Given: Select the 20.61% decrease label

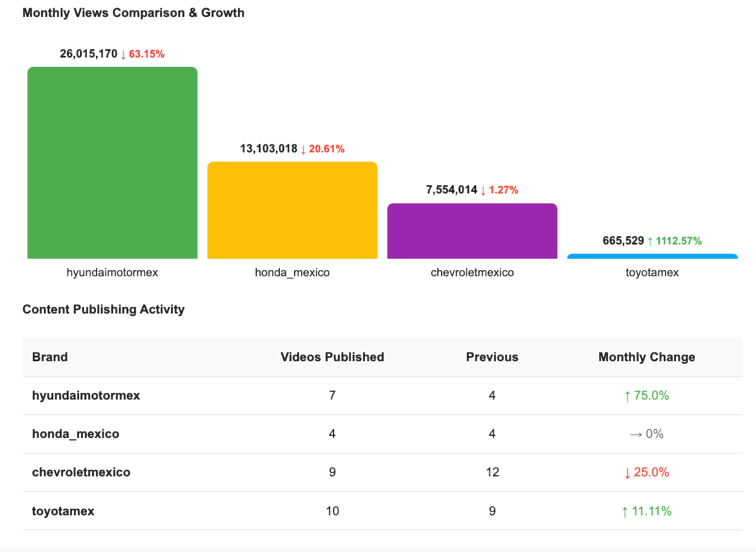Looking at the screenshot, I should pyautogui.click(x=323, y=149).
